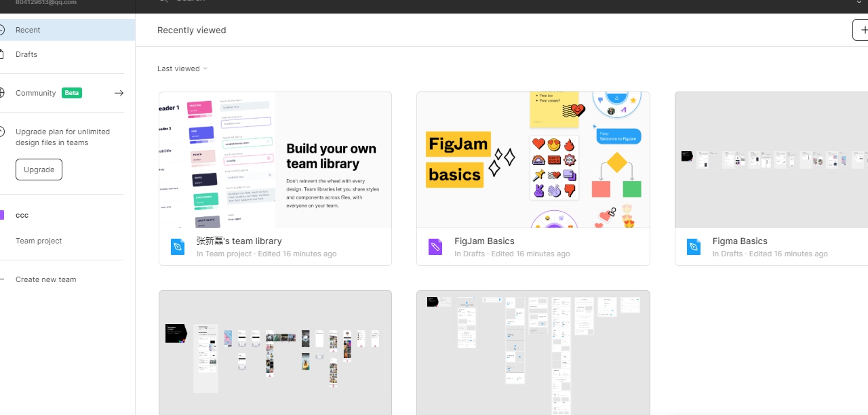
Task: Select the Recent clock icon in sidebar
Action: tap(3, 29)
